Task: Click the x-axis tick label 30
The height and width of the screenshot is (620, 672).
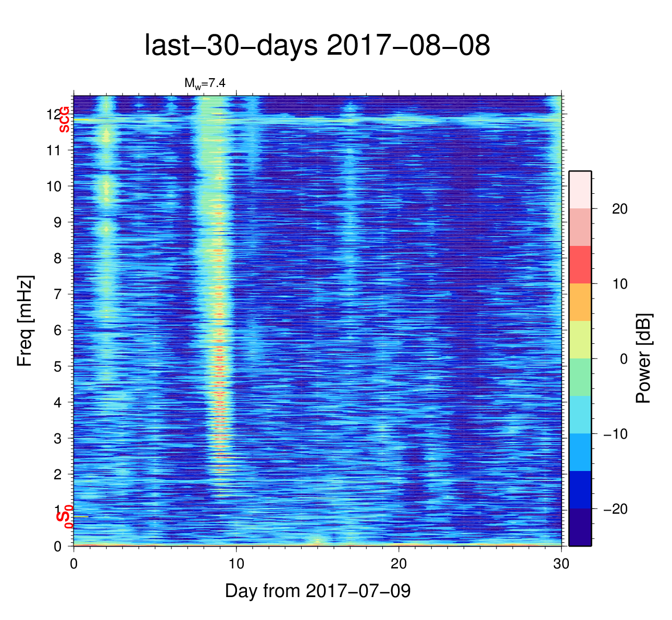Action: coord(561,565)
